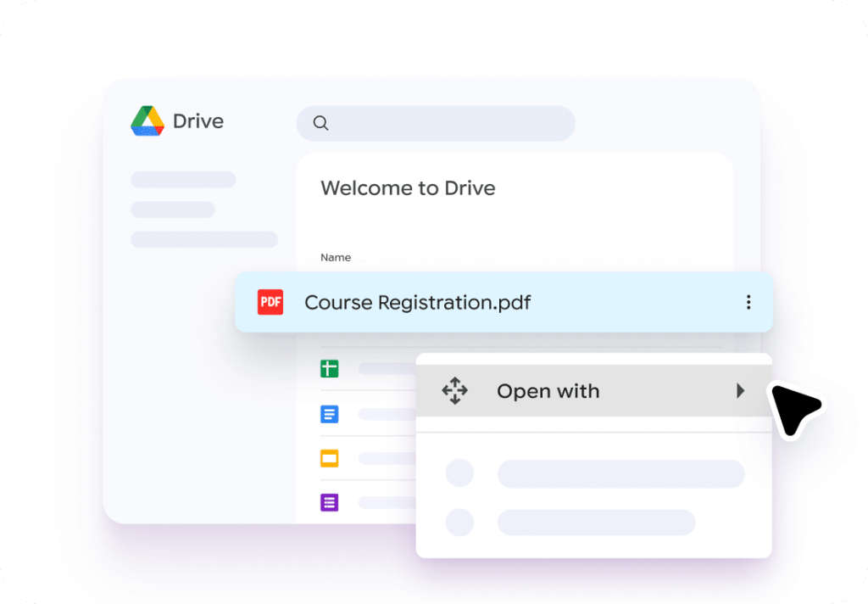The image size is (868, 604).
Task: Select the PDF icon for Course Registration
Action: coord(270,302)
